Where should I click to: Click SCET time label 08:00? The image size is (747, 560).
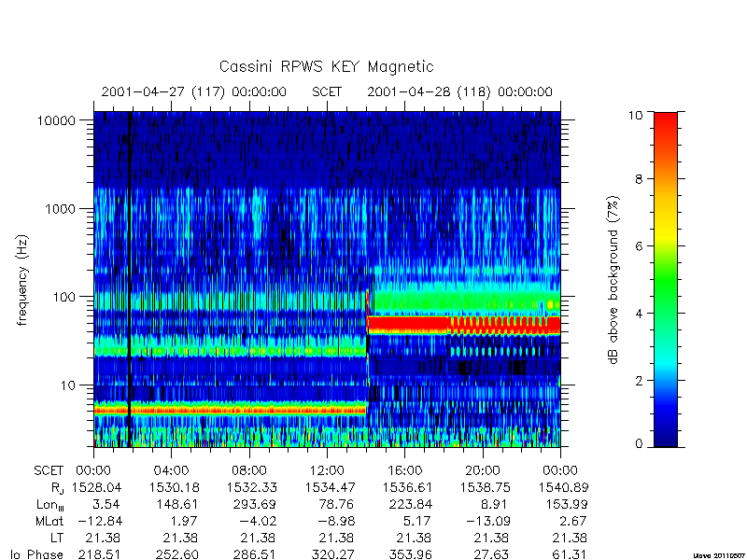pyautogui.click(x=249, y=471)
